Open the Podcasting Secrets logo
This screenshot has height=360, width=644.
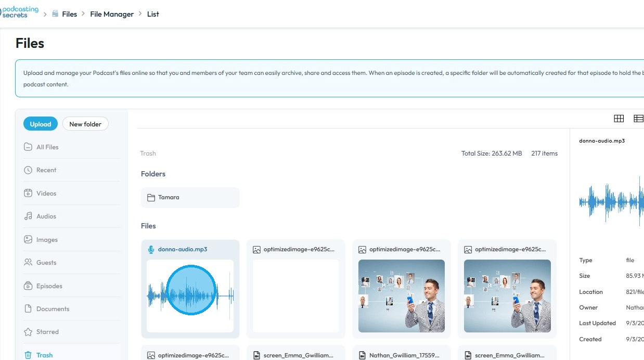20,11
